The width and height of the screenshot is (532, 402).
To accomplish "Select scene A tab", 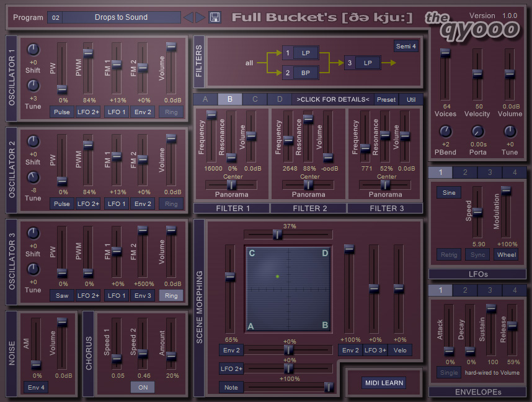I will [x=205, y=99].
